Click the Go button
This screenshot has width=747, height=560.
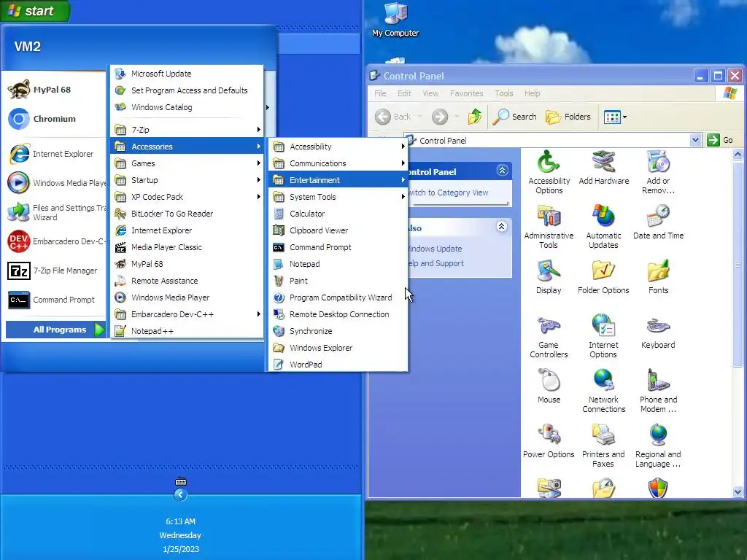(x=720, y=140)
